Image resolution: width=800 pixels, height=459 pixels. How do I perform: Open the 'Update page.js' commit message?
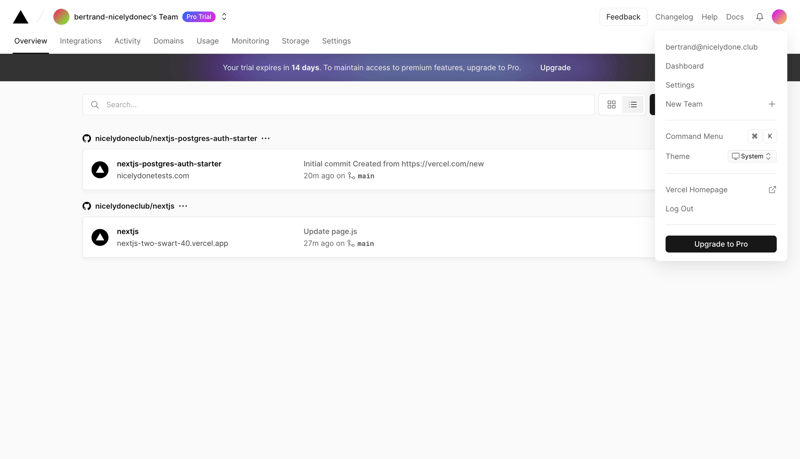pos(330,231)
